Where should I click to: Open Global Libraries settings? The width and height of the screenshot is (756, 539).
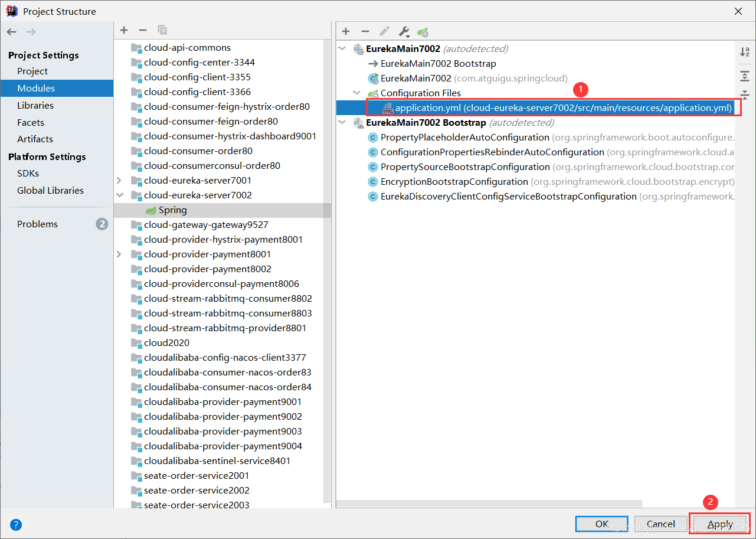pyautogui.click(x=50, y=191)
